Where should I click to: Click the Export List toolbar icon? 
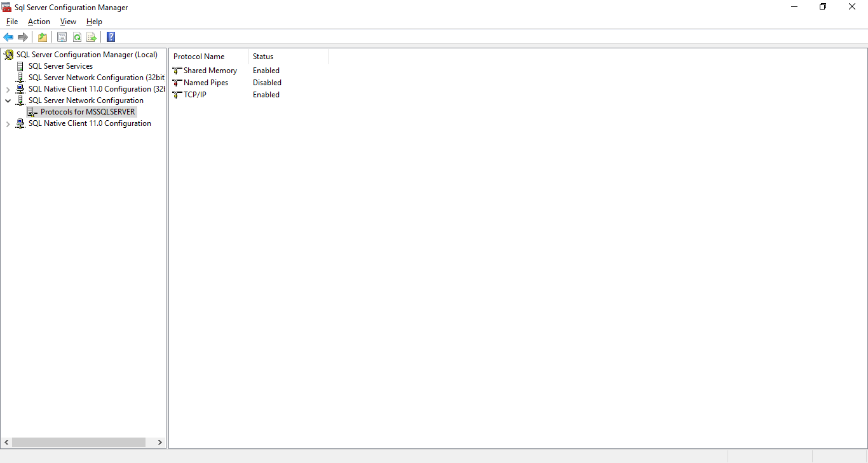point(92,37)
